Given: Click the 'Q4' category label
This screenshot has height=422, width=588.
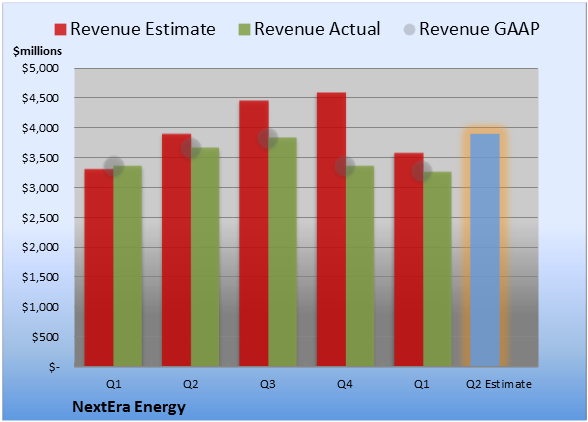Looking at the screenshot, I should (345, 384).
